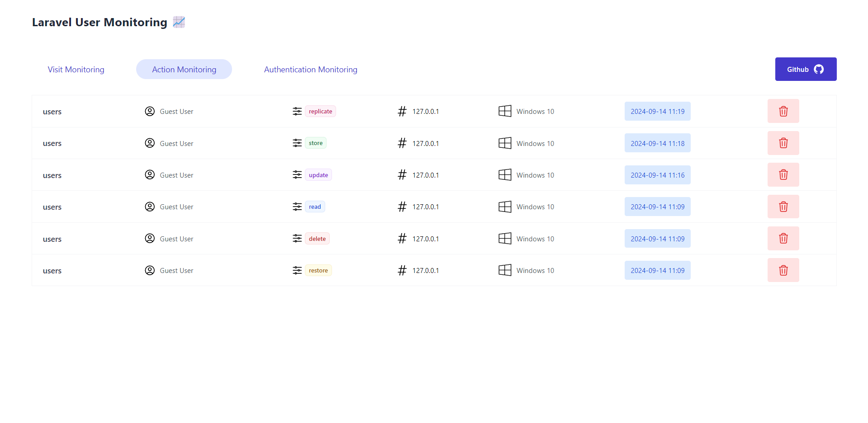Click the hash icon beside 127.0.0.1 in the update row
Image resolution: width=868 pixels, height=423 pixels.
402,175
